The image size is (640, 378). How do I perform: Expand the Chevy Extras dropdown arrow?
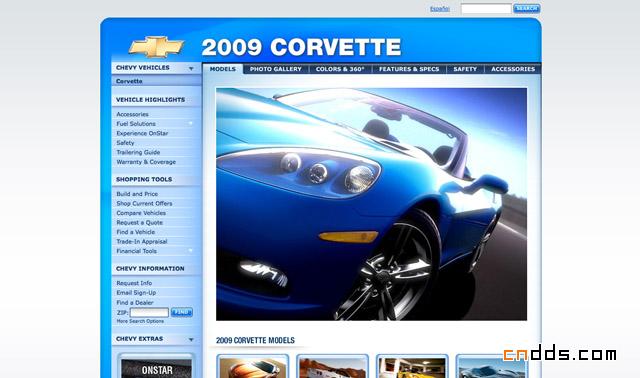coord(191,340)
